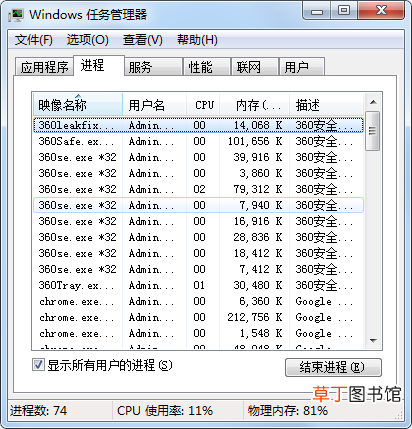412x429 pixels.
Task: Select 360se.exe row using 7,940 K
Action: click(x=198, y=205)
